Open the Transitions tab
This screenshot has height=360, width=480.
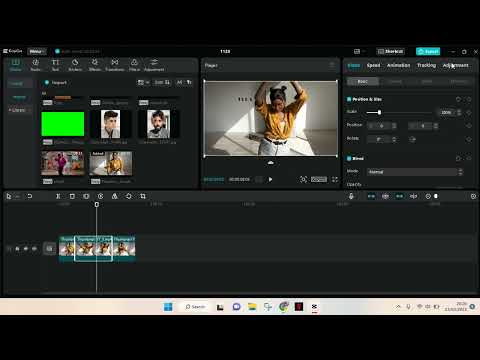(x=115, y=65)
